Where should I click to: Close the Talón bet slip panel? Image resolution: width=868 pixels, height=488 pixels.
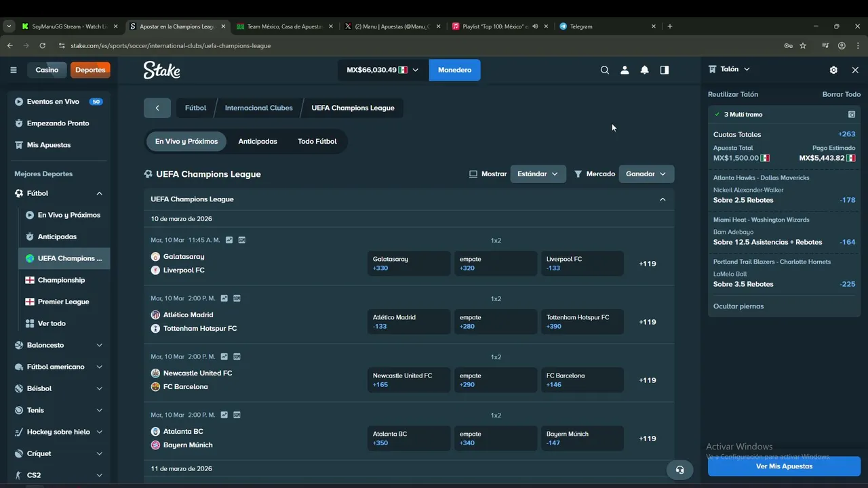tap(855, 70)
